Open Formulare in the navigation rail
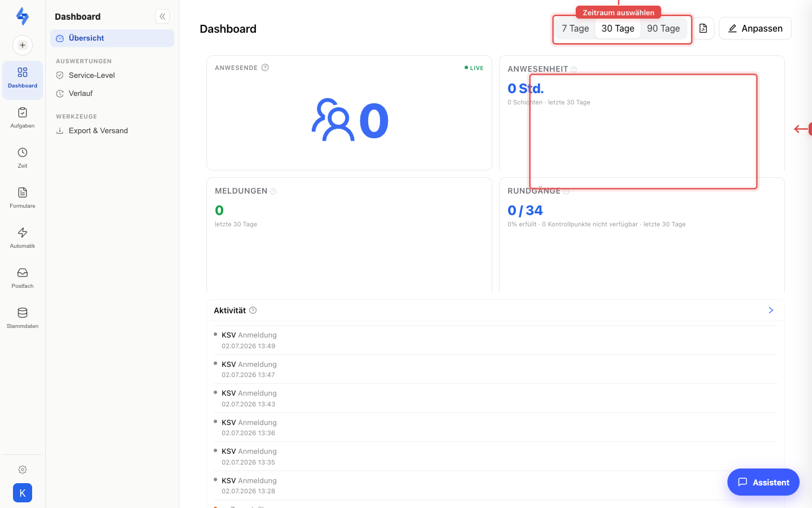 pos(23,198)
